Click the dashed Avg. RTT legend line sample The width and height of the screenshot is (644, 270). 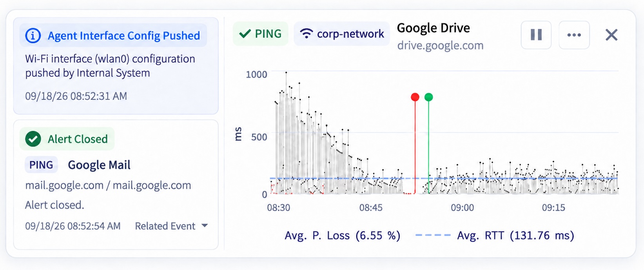pyautogui.click(x=433, y=235)
